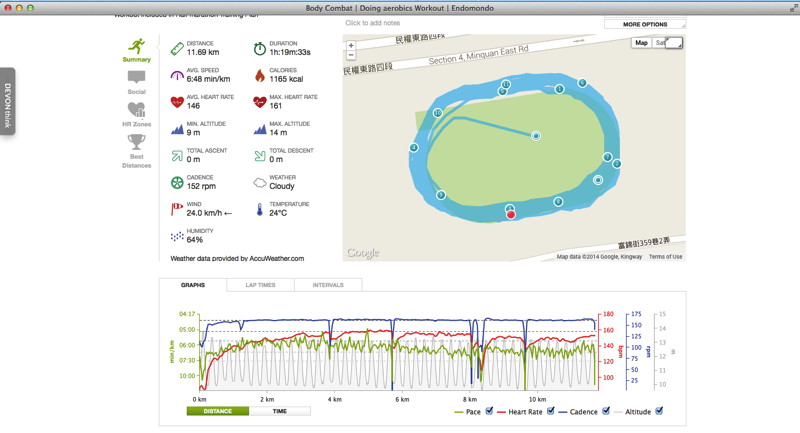Click the 64% humidity value
Image resolution: width=800 pixels, height=433 pixels.
(x=194, y=240)
